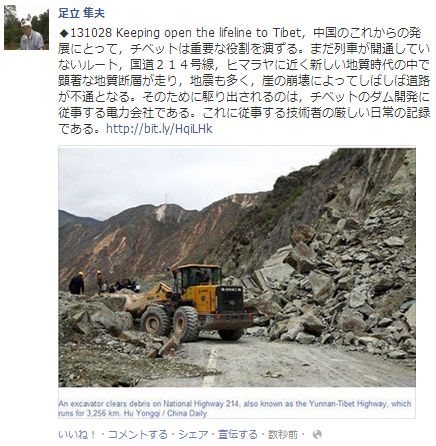Image resolution: width=436 pixels, height=446 pixels.
Task: Click the diamond bullet before 131028
Action: (63, 33)
